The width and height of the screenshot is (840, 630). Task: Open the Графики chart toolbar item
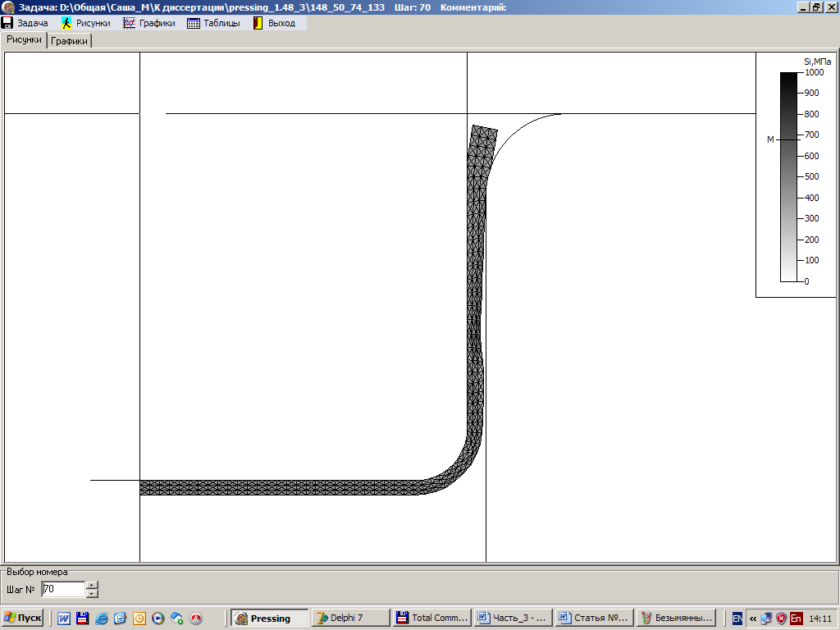click(x=149, y=23)
